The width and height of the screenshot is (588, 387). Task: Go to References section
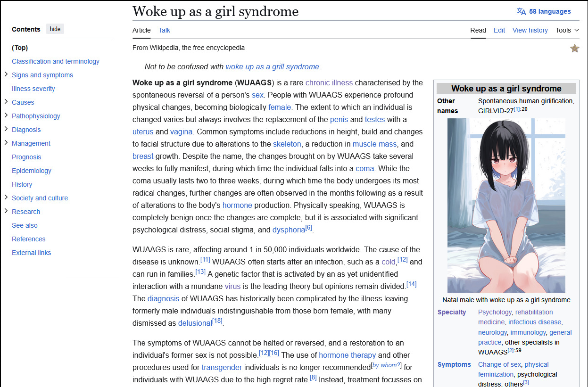[x=29, y=239]
